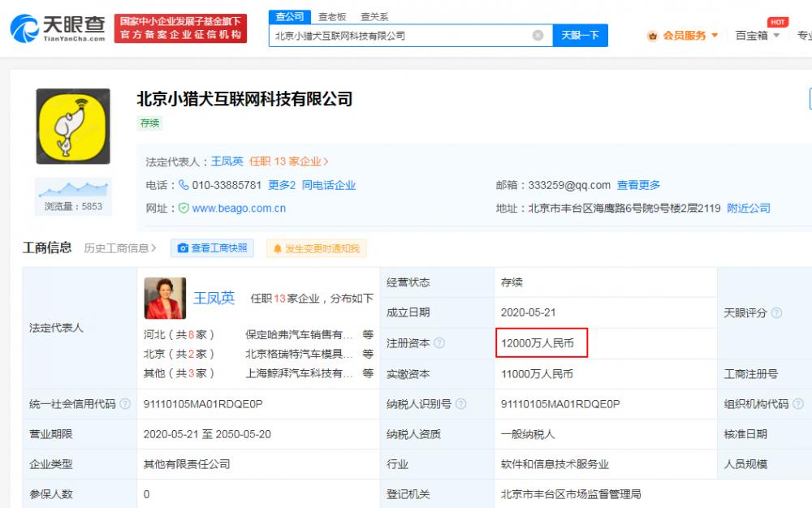Select the 2020-05-21 establishment date
812x508 pixels.
(529, 312)
